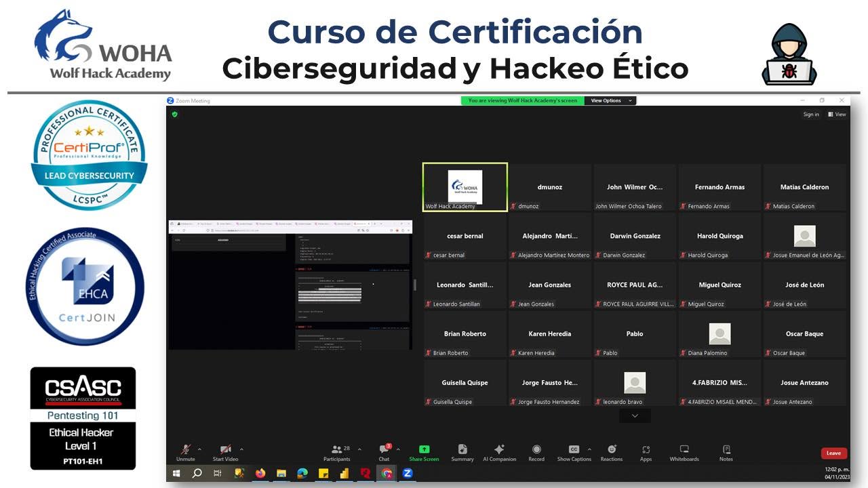Select Brian Roberto participant tile

(x=465, y=333)
